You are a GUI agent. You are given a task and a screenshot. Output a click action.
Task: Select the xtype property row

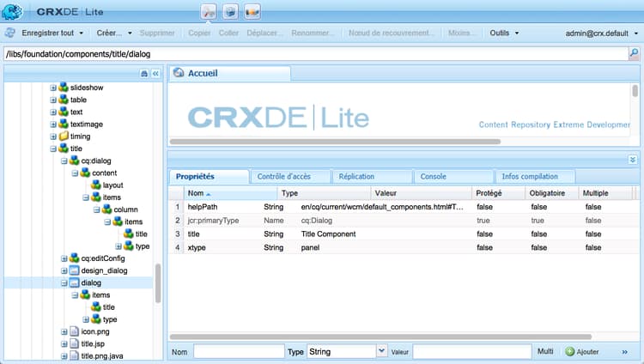(404, 247)
